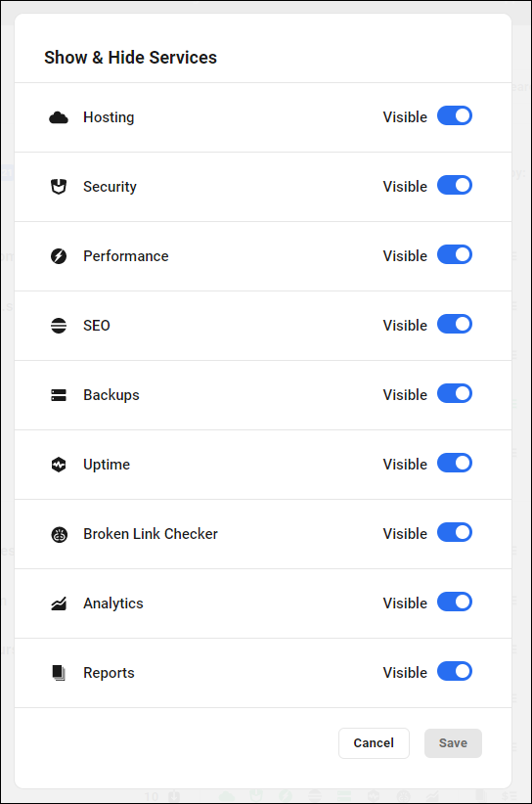532x804 pixels.
Task: Click the Backups server stack icon
Action: point(59,395)
